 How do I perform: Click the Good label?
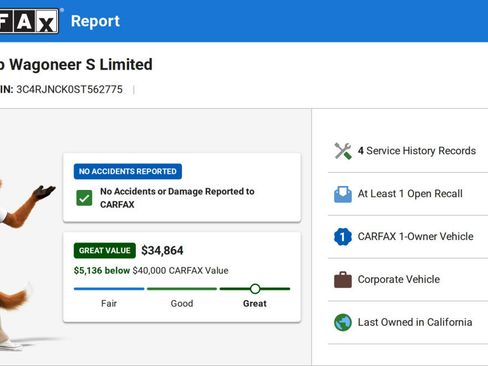182,303
